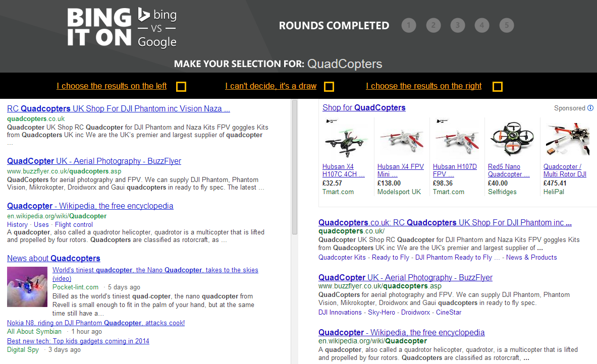The width and height of the screenshot is (597, 364).
Task: Open right result 'Quadcopters.co.uk: RC Quadcopters UK Shop'
Action: point(445,223)
